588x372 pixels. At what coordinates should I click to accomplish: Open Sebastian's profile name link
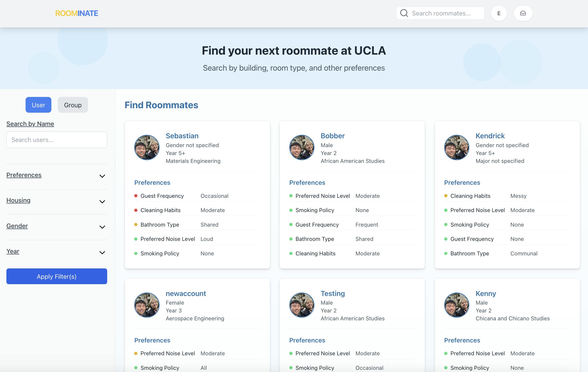tap(182, 136)
